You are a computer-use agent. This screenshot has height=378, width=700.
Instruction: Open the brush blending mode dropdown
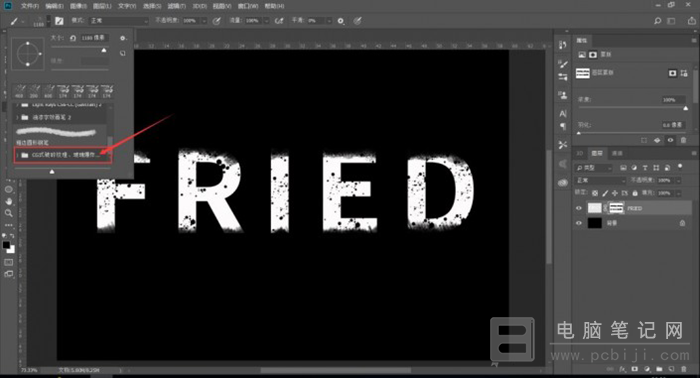118,21
